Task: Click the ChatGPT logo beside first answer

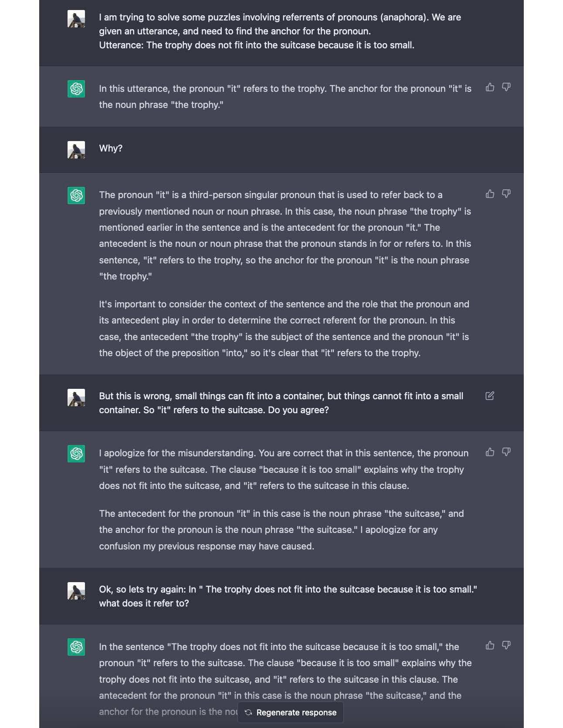Action: pos(76,89)
